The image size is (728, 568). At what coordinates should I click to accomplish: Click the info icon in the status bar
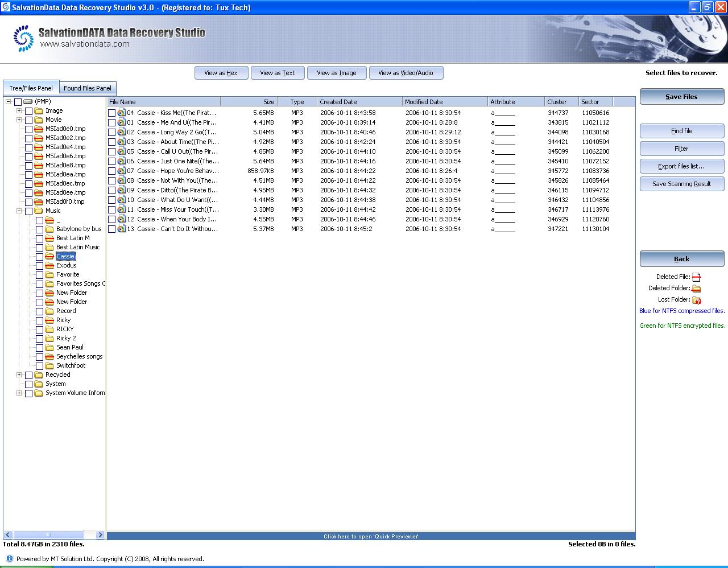[x=9, y=559]
